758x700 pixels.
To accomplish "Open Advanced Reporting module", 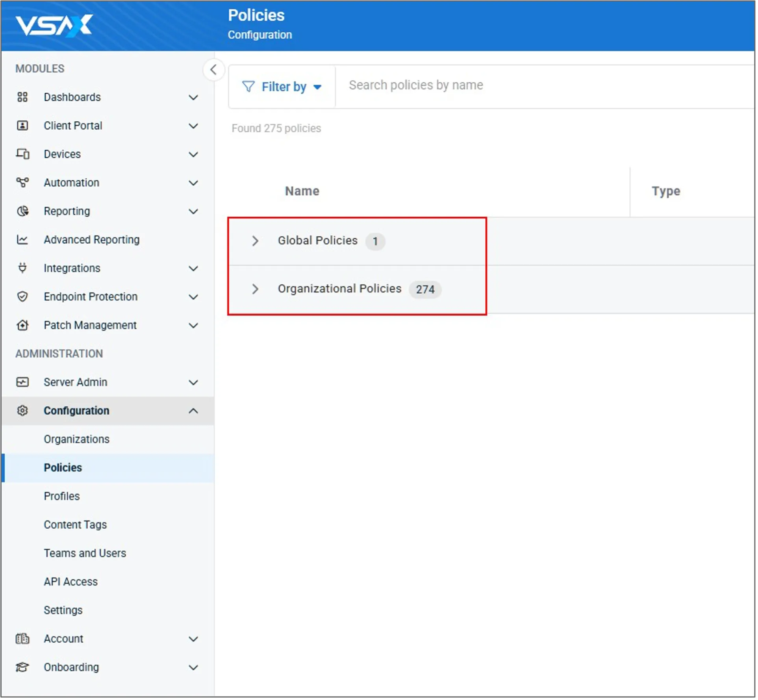I will coord(91,239).
